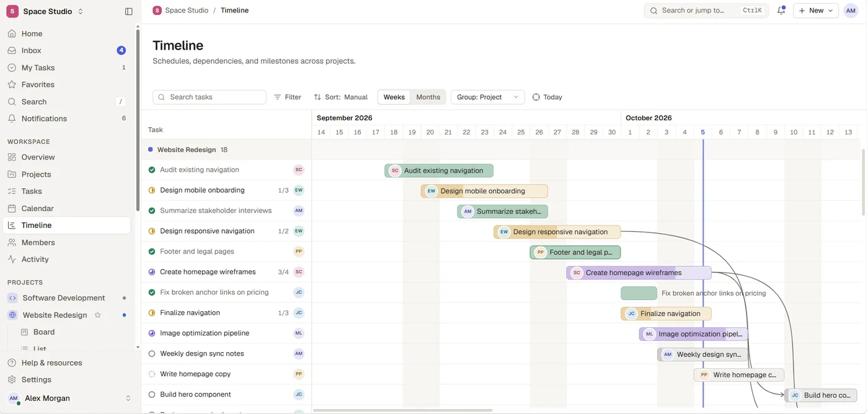Toggle status of Audit existing navigation task
The width and height of the screenshot is (868, 414).
(x=152, y=170)
